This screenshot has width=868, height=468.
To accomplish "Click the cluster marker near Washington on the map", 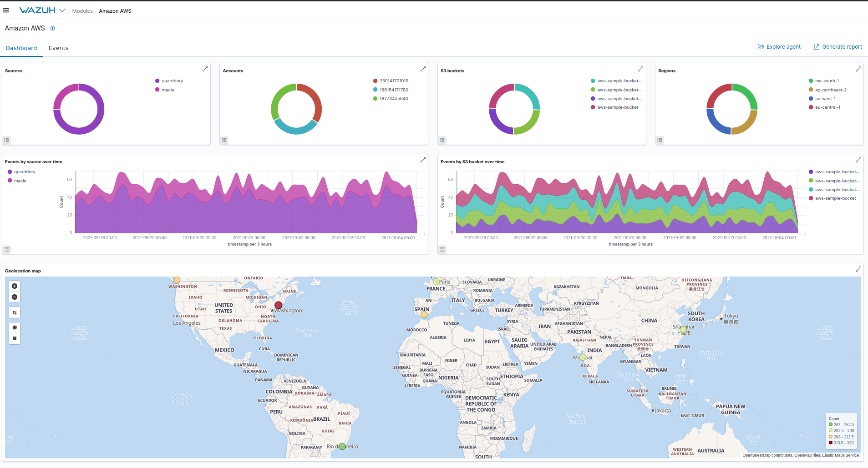I will coord(279,306).
